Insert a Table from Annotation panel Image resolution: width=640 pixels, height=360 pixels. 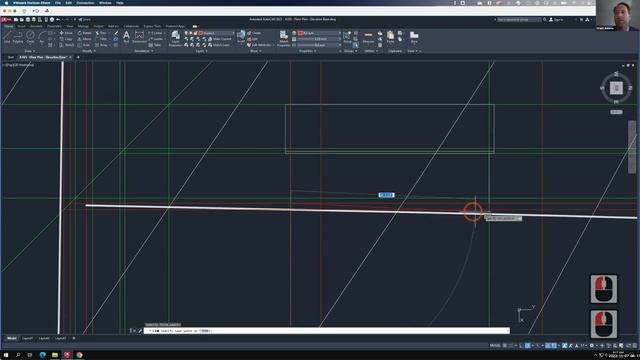[155, 45]
